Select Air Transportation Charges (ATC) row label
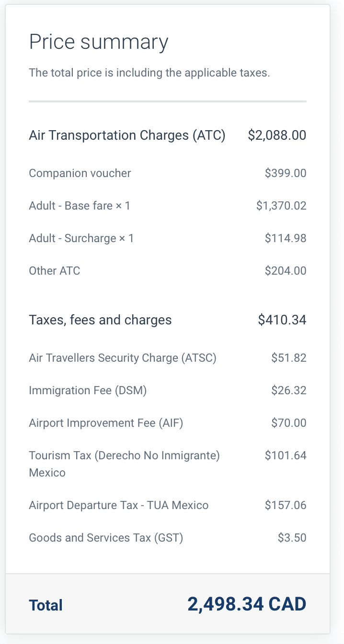The image size is (344, 644). coord(127,135)
